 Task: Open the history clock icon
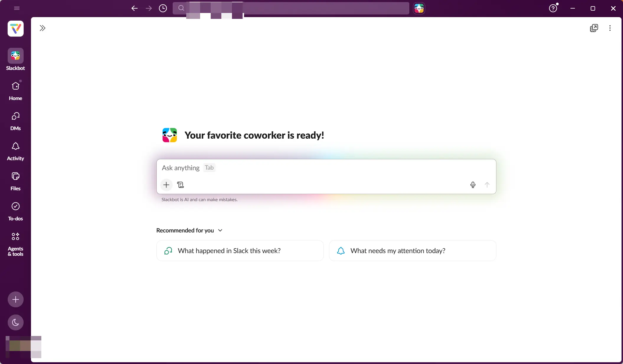coord(163,8)
